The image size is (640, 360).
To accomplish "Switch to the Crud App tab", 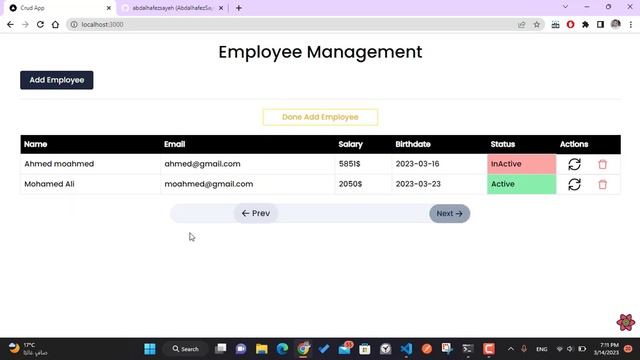I will [57, 8].
